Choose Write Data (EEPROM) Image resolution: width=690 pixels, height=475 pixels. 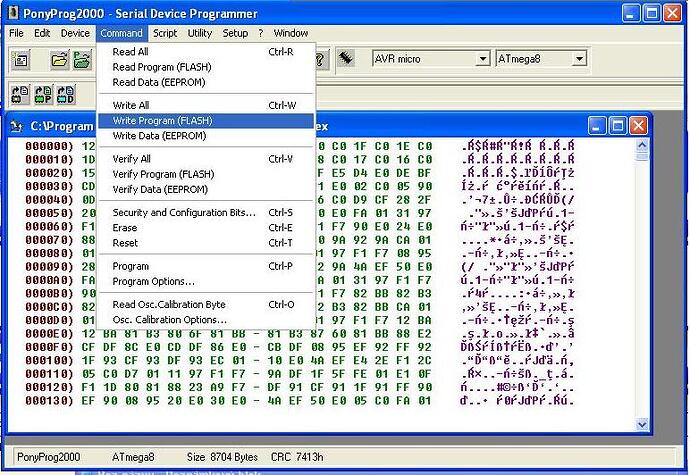tap(206, 136)
